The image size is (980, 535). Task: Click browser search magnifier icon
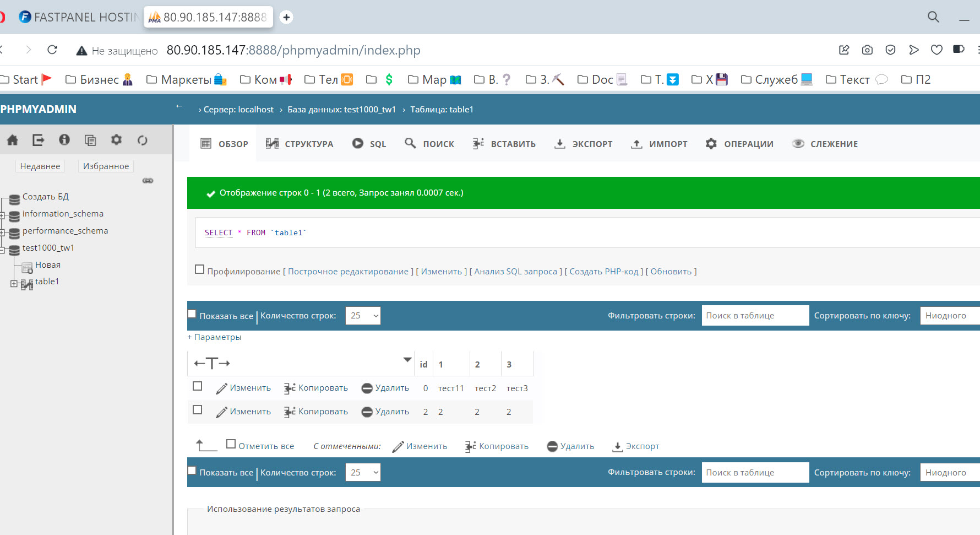tap(933, 17)
